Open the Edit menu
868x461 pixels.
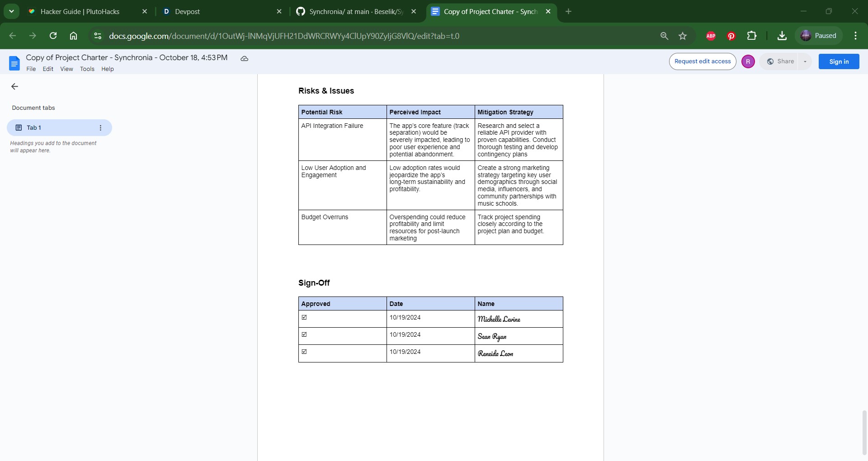click(x=48, y=69)
